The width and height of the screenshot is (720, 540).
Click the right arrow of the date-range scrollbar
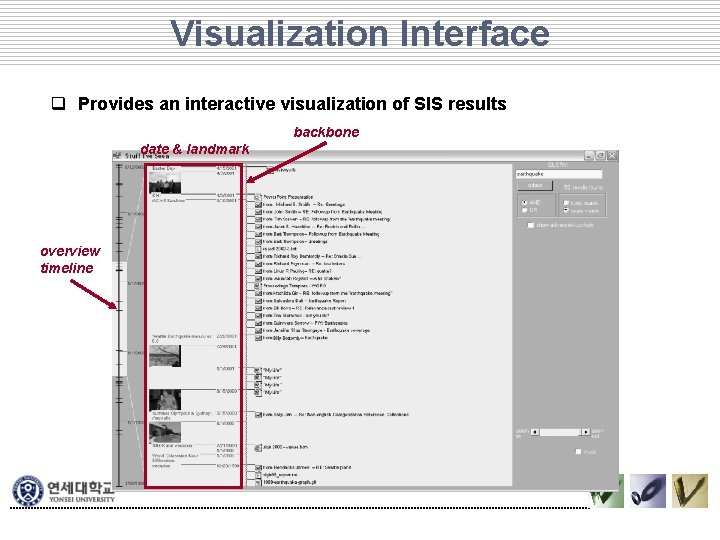585,432
